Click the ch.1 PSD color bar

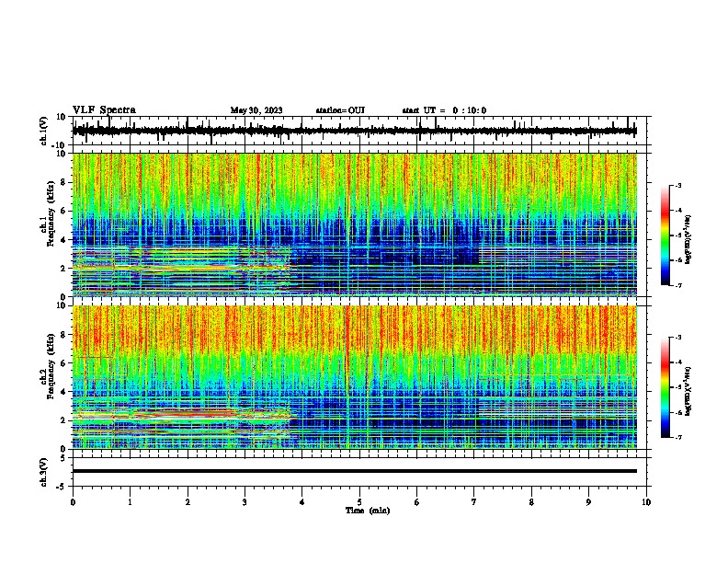click(665, 236)
